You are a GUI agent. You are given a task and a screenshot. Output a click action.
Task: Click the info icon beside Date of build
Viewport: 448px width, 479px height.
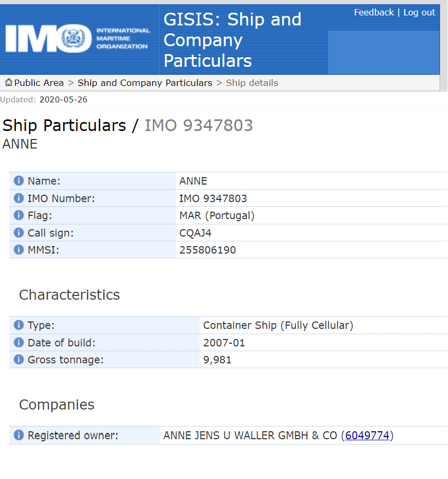pyautogui.click(x=19, y=343)
